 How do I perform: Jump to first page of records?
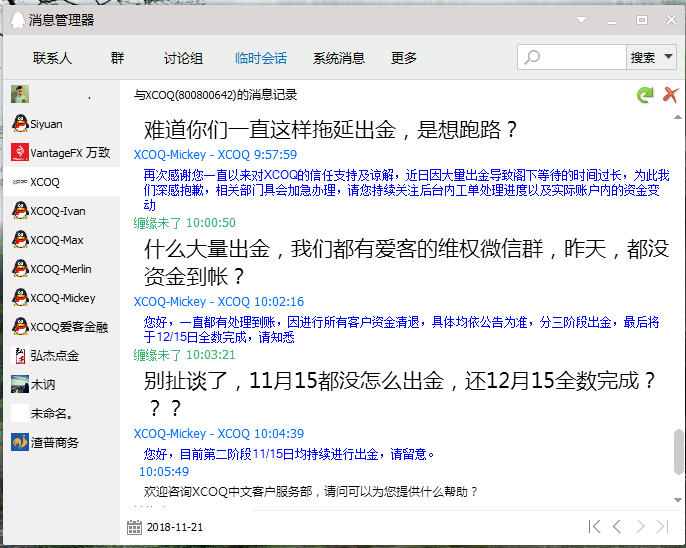pos(594,526)
